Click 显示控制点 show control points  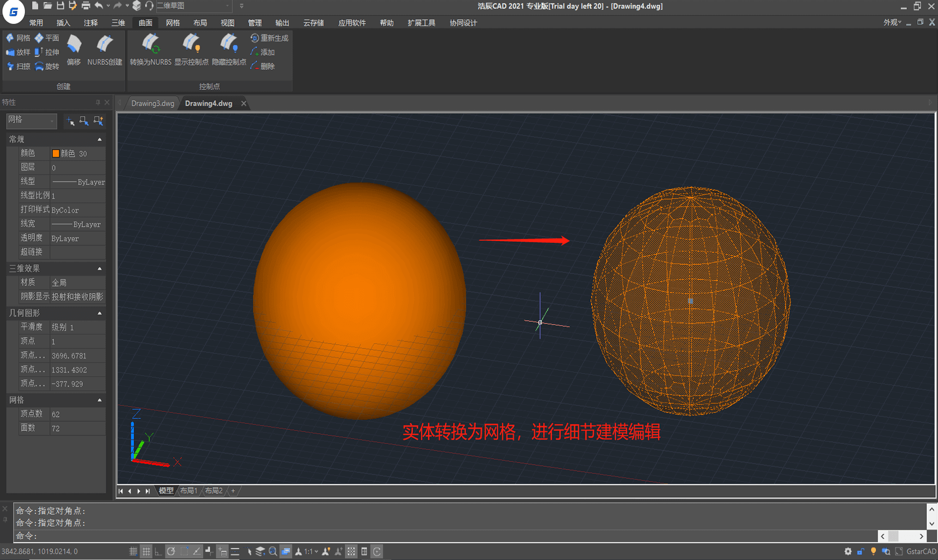(x=191, y=50)
